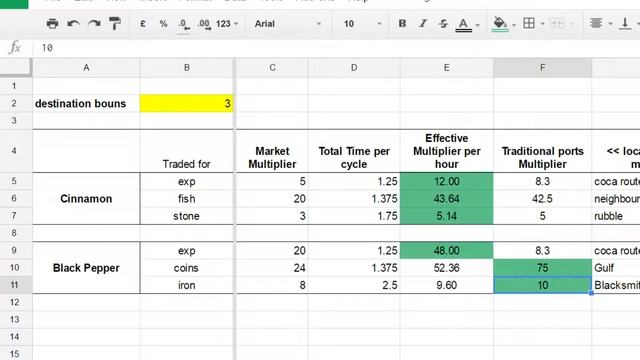Viewport: 640px width, 360px height.
Task: Click the 'Gulf' cell
Action: [x=616, y=268]
